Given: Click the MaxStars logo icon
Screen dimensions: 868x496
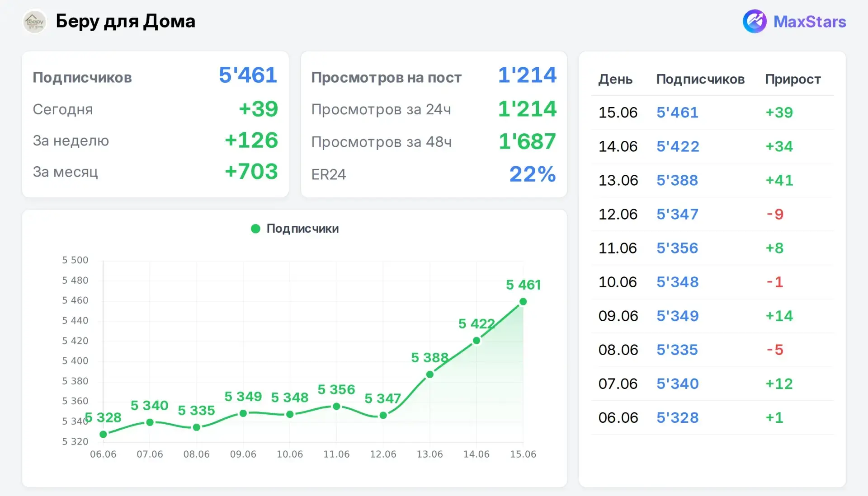Looking at the screenshot, I should point(755,21).
